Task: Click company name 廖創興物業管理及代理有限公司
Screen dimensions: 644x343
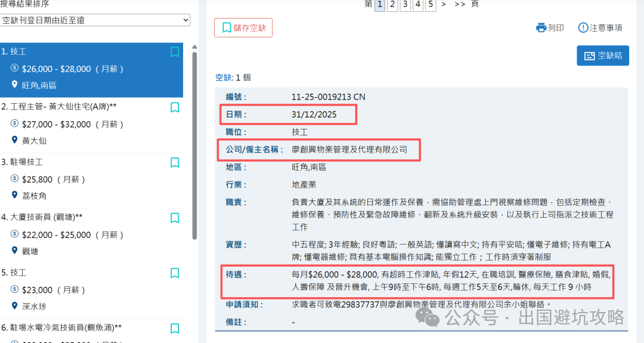Action: [x=349, y=150]
